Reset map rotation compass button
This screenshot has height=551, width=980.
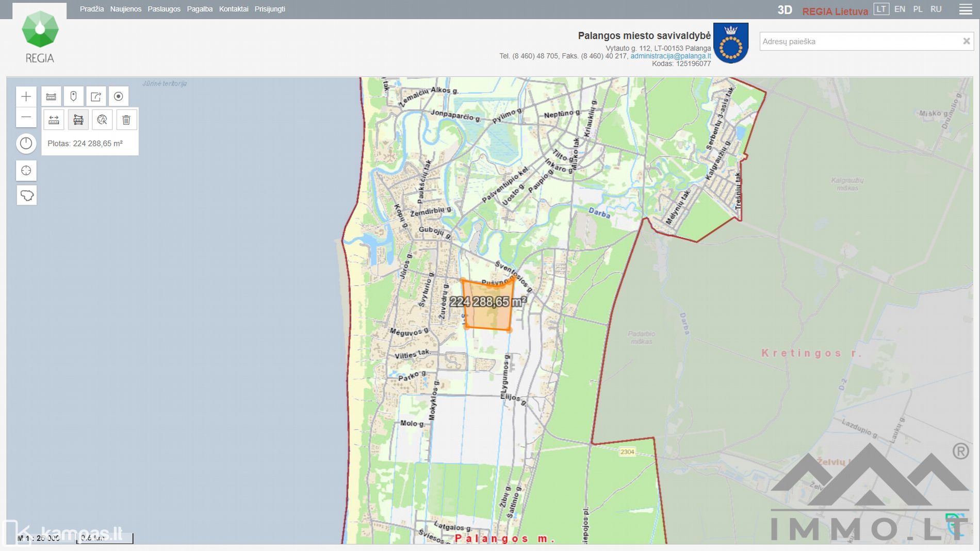tap(26, 143)
